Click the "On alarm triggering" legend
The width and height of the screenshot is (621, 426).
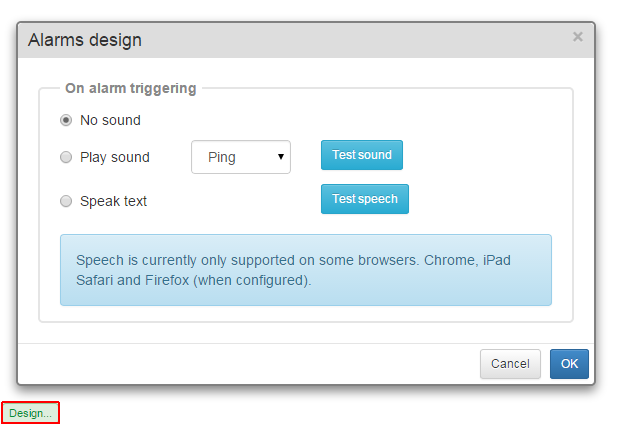[x=131, y=88]
